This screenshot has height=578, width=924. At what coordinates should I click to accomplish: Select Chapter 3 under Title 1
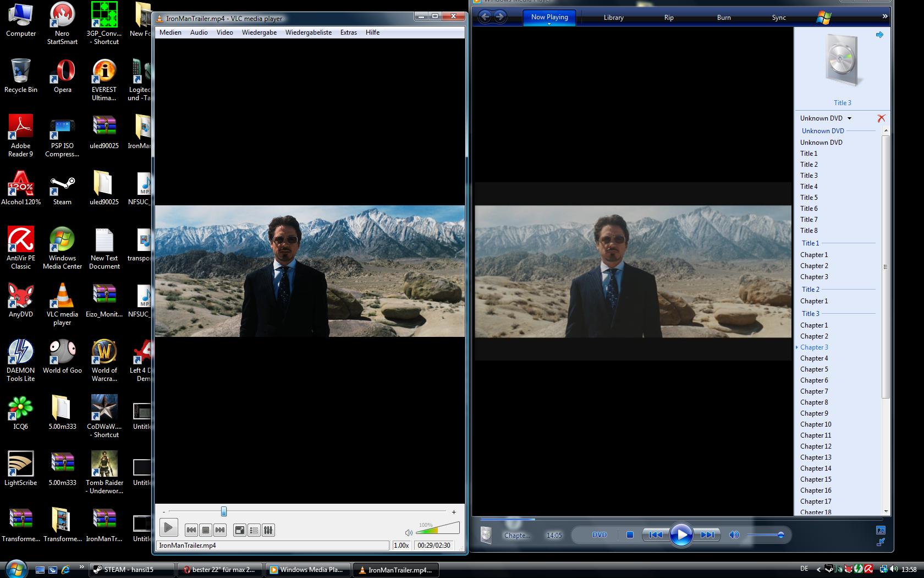814,277
